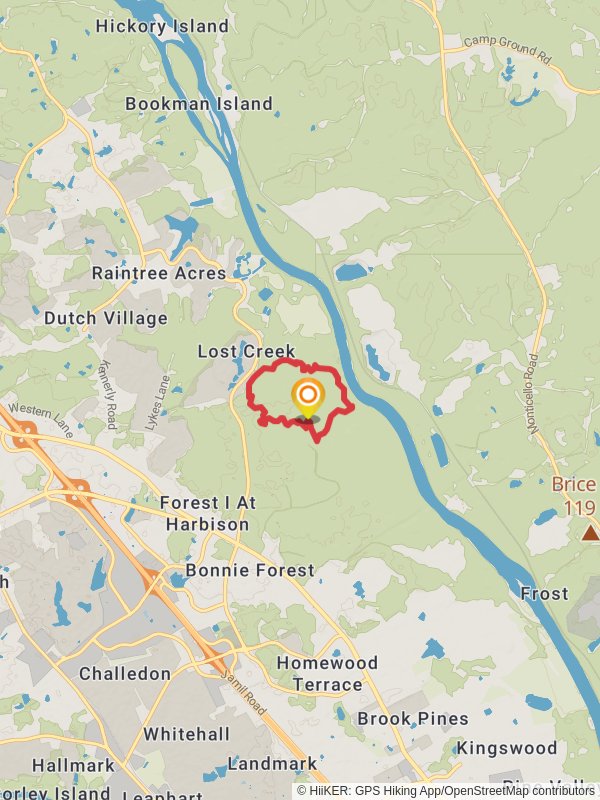
Task: Click the Landmark place label
Action: pos(272,764)
